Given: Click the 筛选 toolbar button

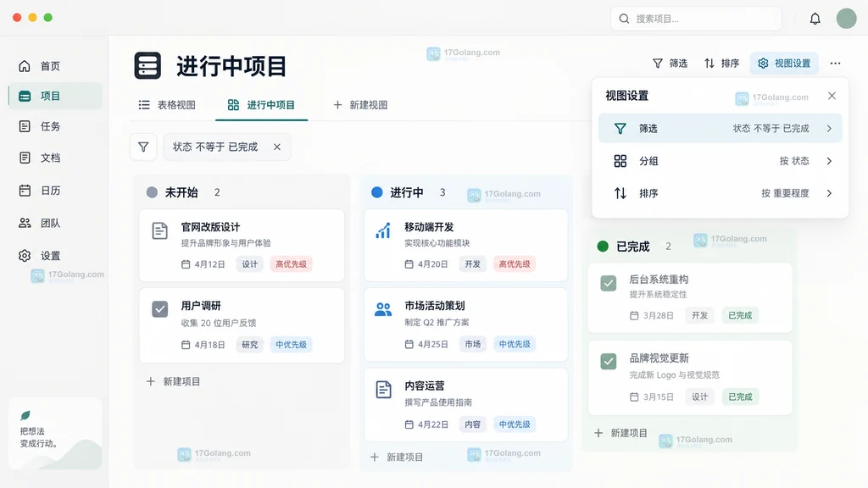Looking at the screenshot, I should pyautogui.click(x=670, y=64).
